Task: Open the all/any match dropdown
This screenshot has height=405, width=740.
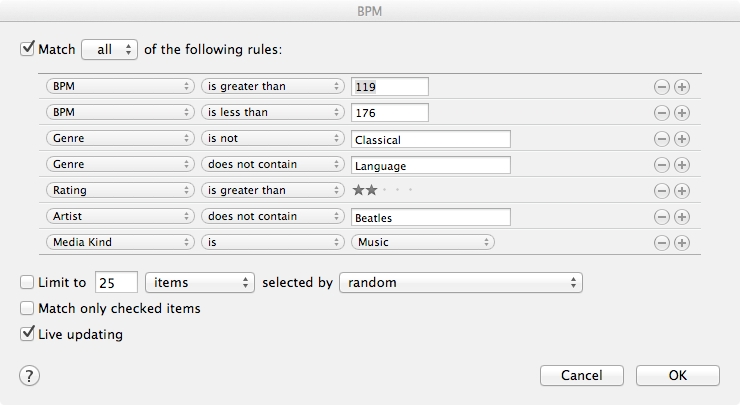Action: [x=109, y=49]
